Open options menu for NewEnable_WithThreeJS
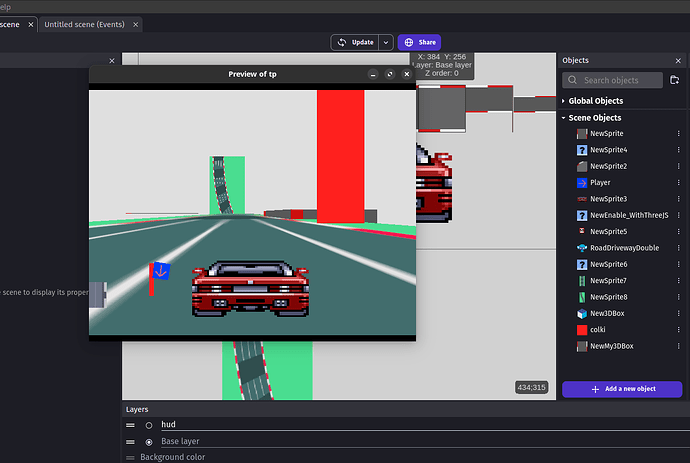Image resolution: width=690 pixels, height=463 pixels. [x=678, y=215]
